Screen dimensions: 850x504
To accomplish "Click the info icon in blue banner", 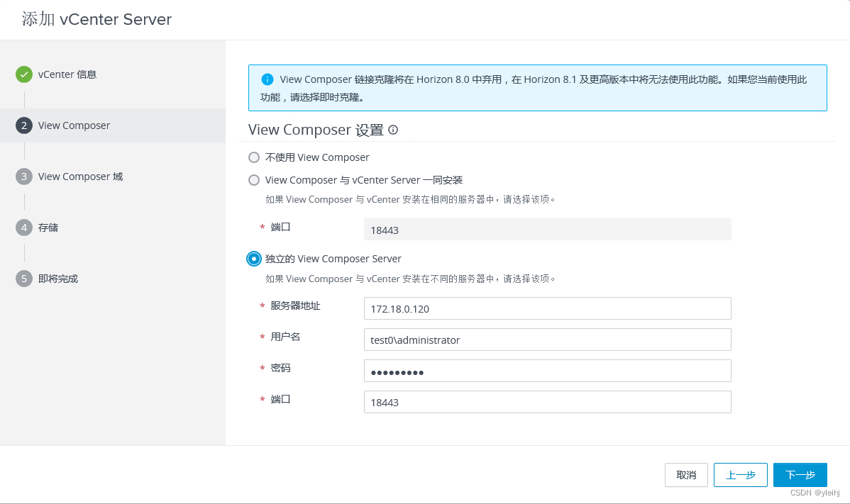I will coord(267,79).
